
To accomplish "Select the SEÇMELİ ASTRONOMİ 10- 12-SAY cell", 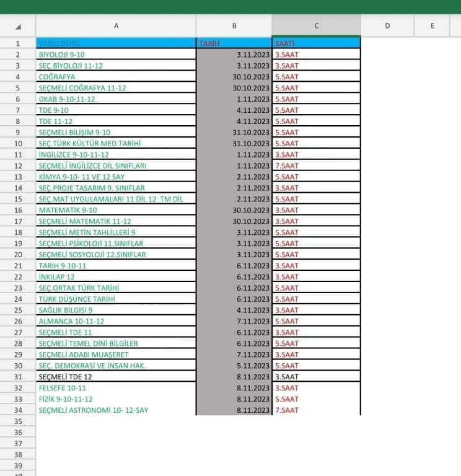I will tap(116, 410).
